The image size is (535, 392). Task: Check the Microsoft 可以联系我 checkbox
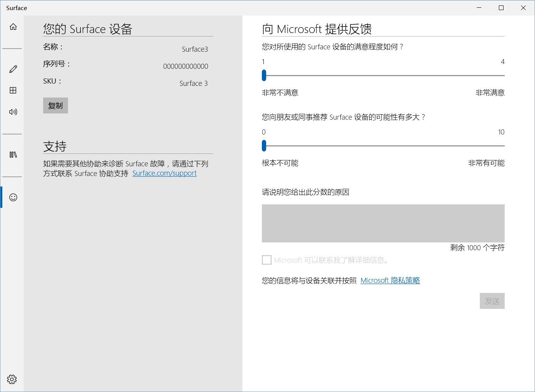[267, 260]
